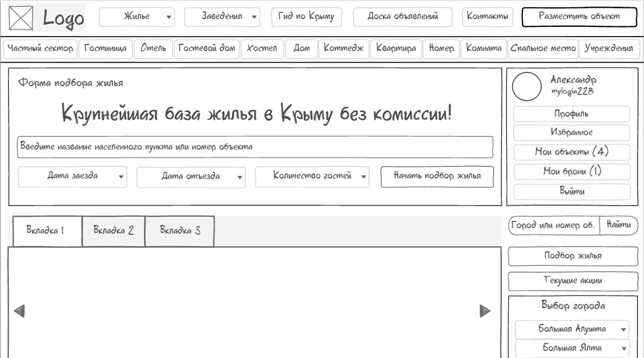Select the Спальное место category
Viewport: 644px width, 358px height.
click(x=543, y=49)
